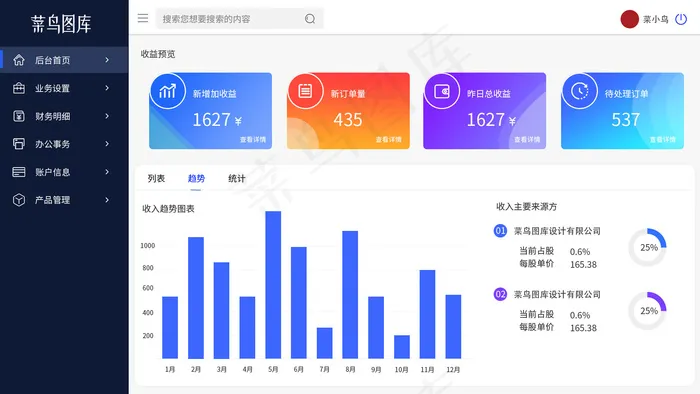
Task: Click the wallet icon on 昨日总收益 card
Action: [442, 91]
